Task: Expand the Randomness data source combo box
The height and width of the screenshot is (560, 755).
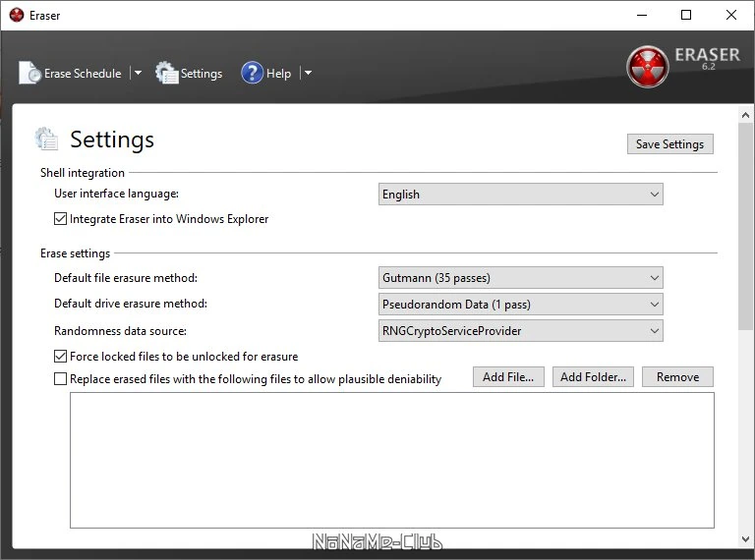Action: tap(520, 331)
